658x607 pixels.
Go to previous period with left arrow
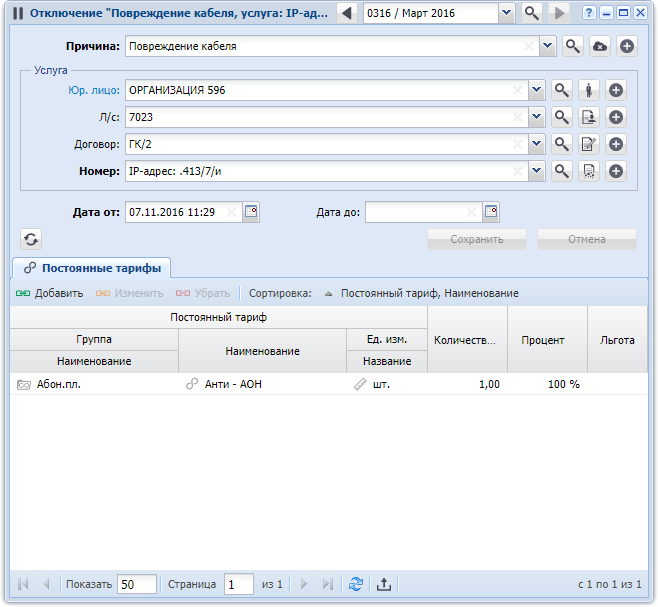347,13
